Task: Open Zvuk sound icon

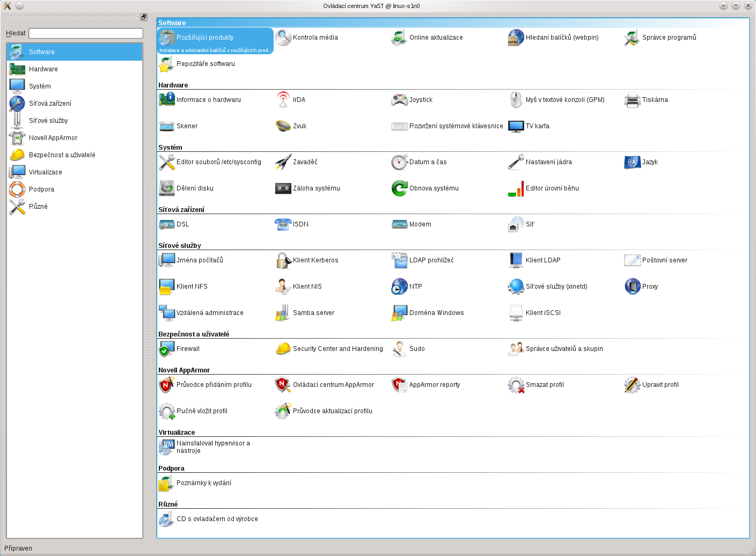Action: tap(283, 126)
